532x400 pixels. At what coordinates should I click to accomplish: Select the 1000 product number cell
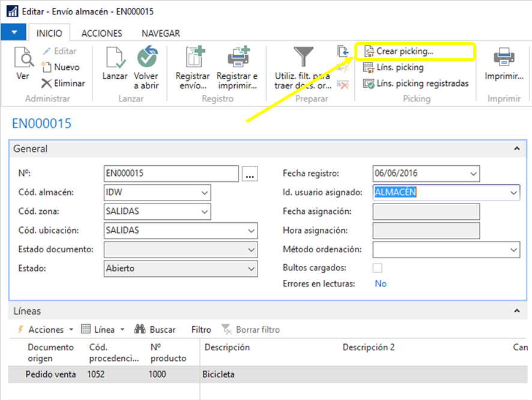[157, 374]
